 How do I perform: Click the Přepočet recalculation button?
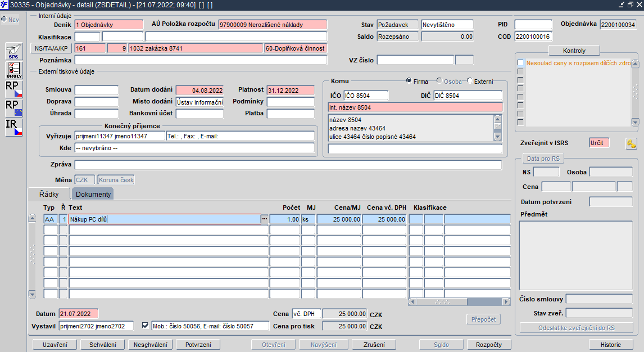pos(483,319)
